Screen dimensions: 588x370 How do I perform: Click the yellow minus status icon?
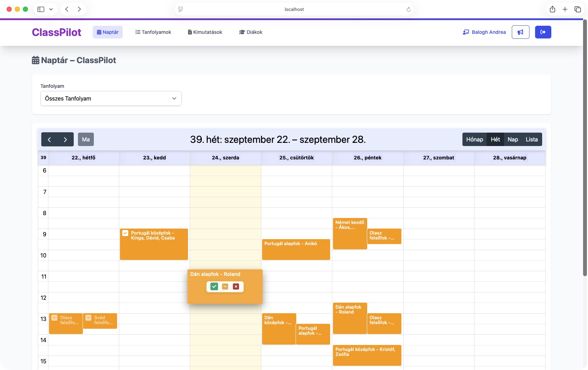[x=225, y=286]
